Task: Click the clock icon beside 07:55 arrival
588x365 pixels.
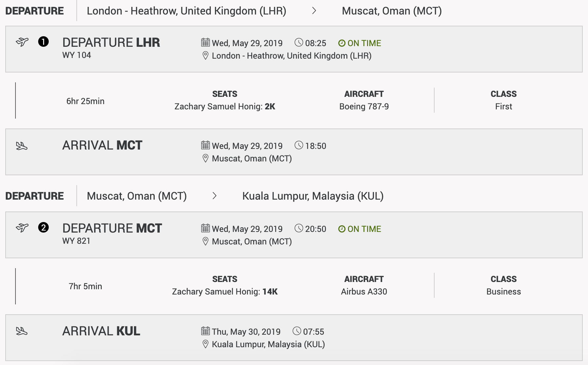Action: pyautogui.click(x=297, y=331)
